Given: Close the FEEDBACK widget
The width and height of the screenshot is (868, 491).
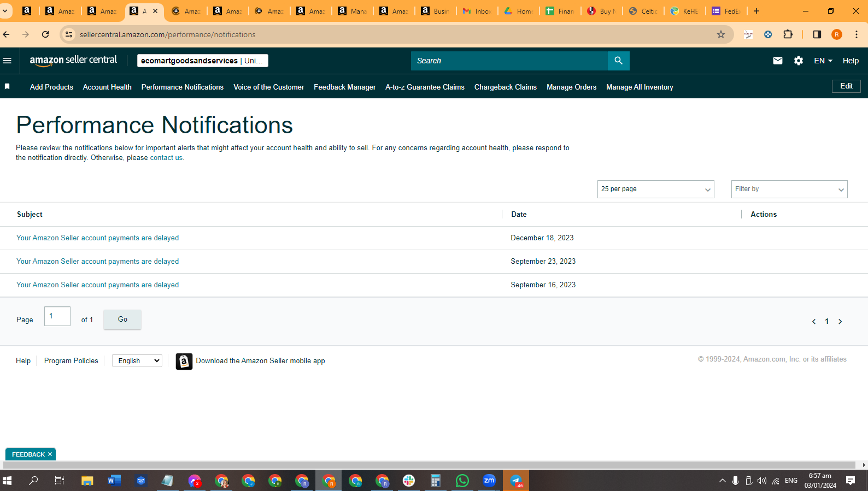Looking at the screenshot, I should pos(50,454).
